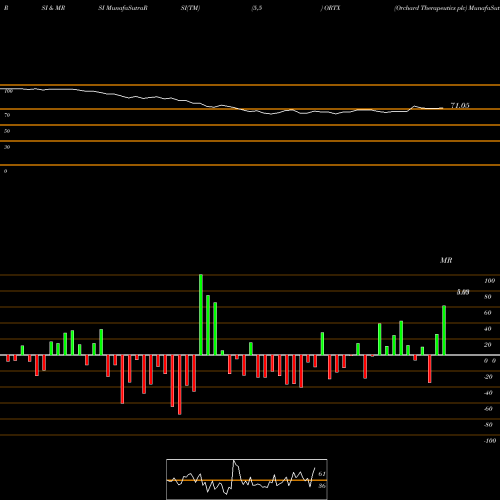The height and width of the screenshot is (500, 500).
Task: Click the 60 label on MR axis
Action: pyautogui.click(x=488, y=313)
